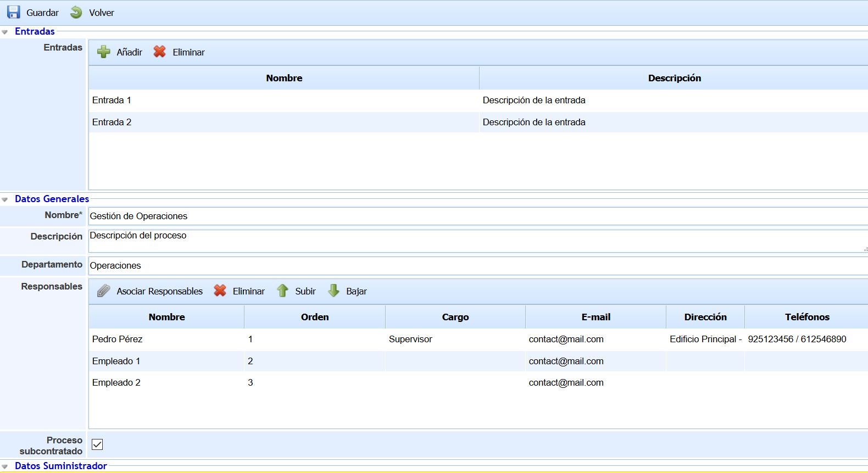Collapse the Entradas section
868x473 pixels.
[5, 32]
